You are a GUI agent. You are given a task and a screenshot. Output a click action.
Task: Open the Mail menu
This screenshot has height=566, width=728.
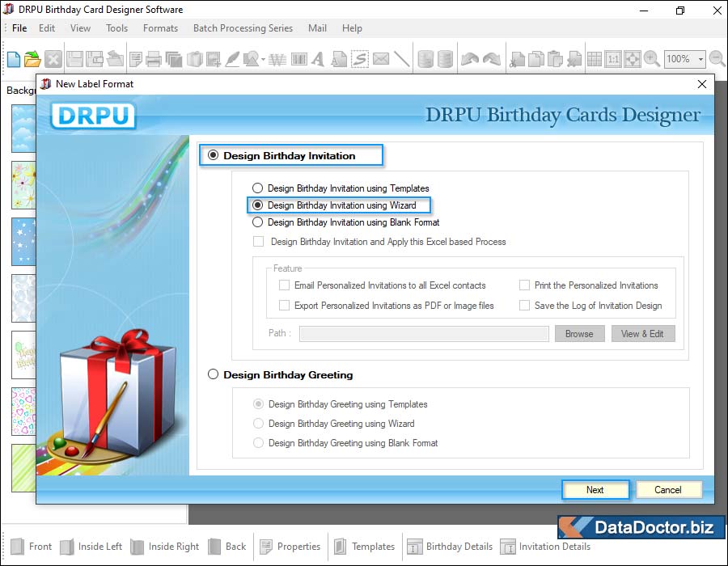317,27
